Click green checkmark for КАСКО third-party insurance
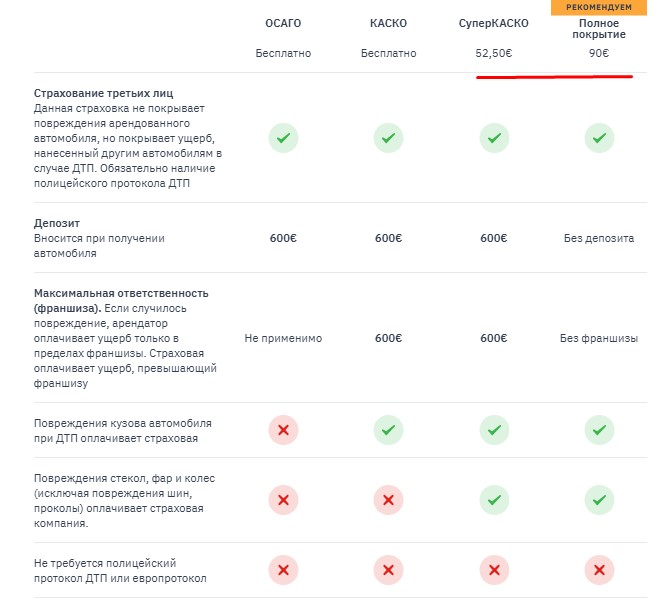Image resolution: width=661 pixels, height=599 pixels. pyautogui.click(x=388, y=138)
